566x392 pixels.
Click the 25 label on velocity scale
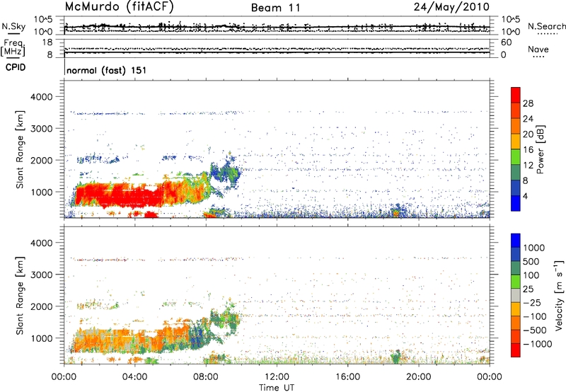pos(529,289)
